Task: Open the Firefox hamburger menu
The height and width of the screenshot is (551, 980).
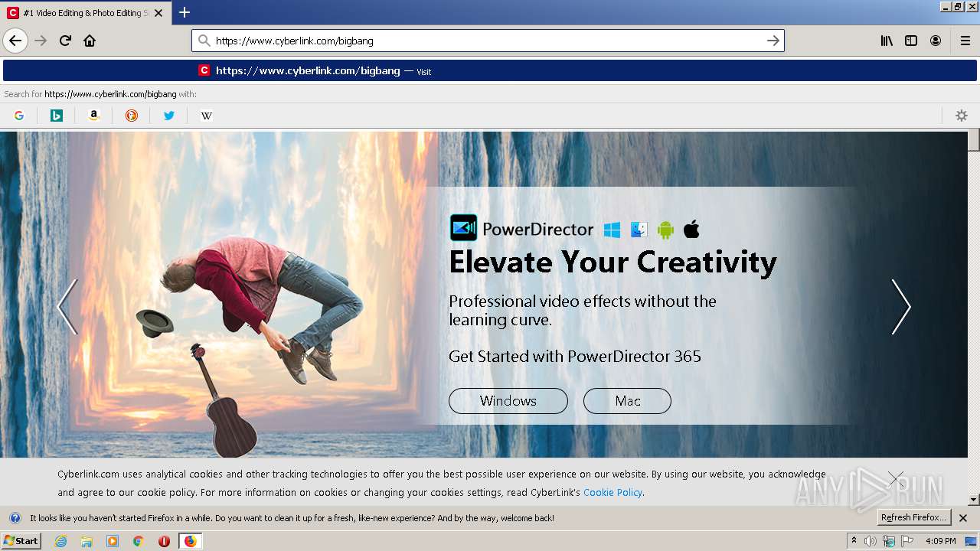Action: tap(965, 41)
